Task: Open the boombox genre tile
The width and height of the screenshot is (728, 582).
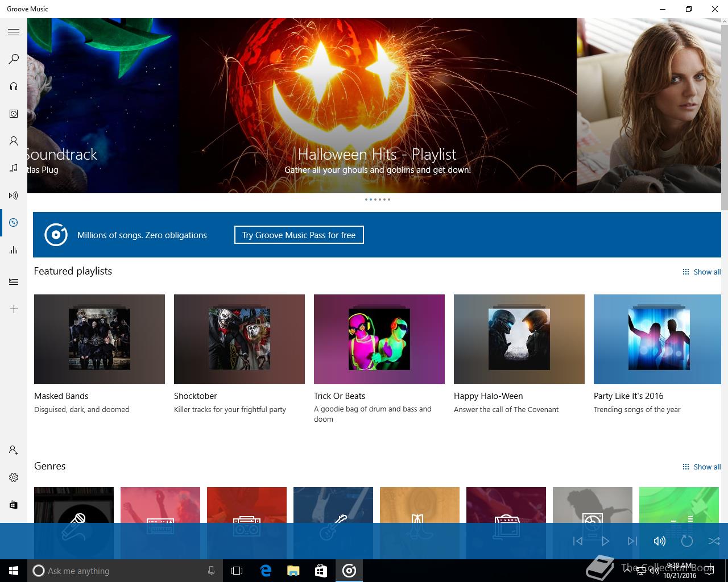Action: pos(247,523)
